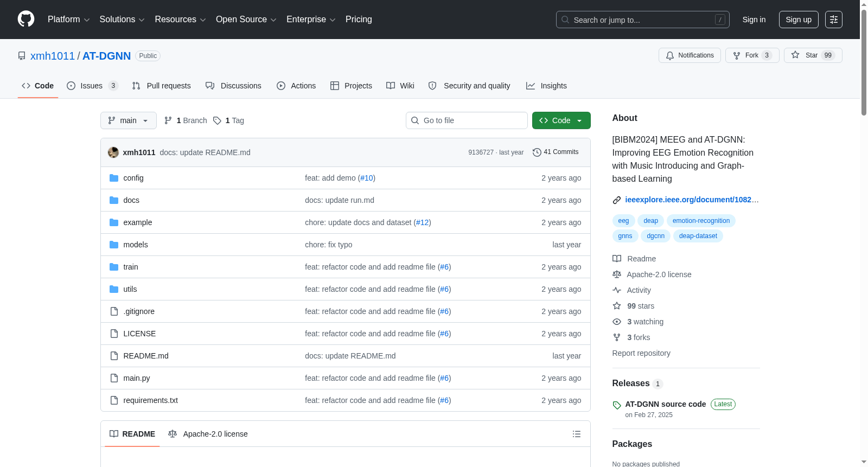Open the GitHub home logo
The image size is (868, 467).
point(26,20)
